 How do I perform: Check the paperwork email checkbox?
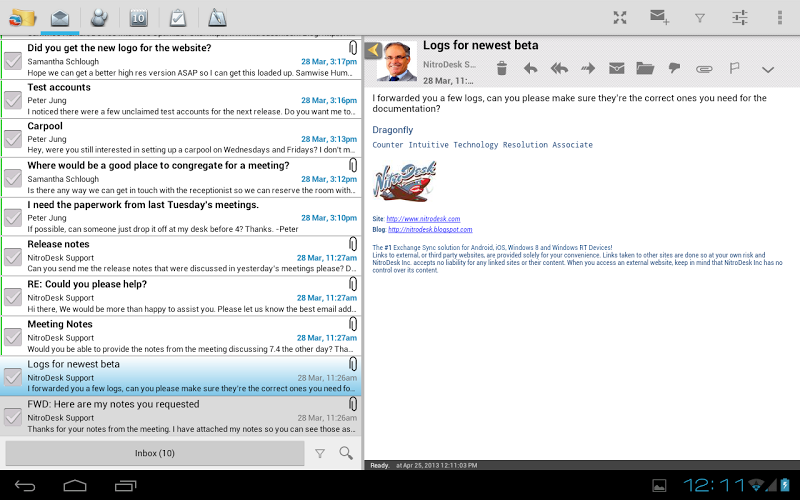coord(13,217)
